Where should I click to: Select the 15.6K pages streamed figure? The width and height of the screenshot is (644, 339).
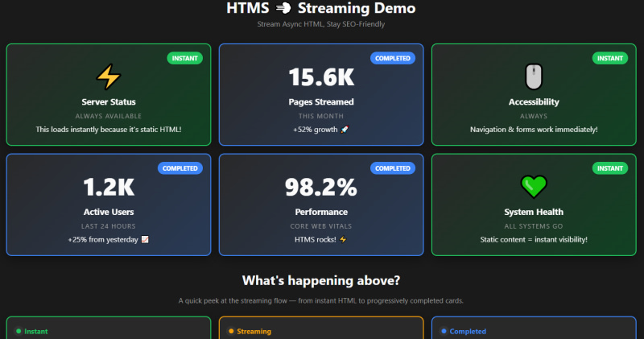(321, 77)
